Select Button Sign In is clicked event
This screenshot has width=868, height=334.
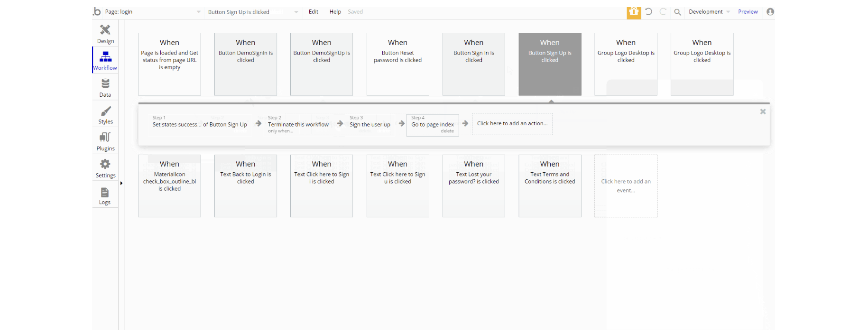(474, 64)
